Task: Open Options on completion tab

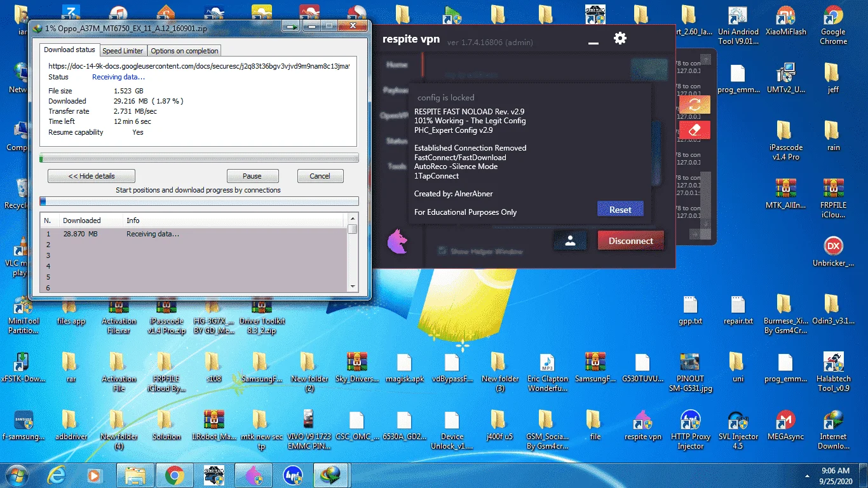Action: click(x=184, y=51)
